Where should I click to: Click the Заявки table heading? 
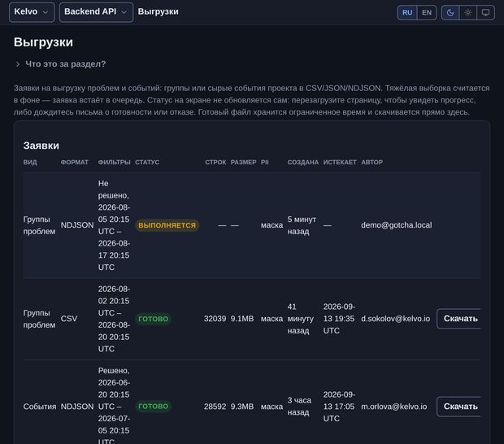41,146
